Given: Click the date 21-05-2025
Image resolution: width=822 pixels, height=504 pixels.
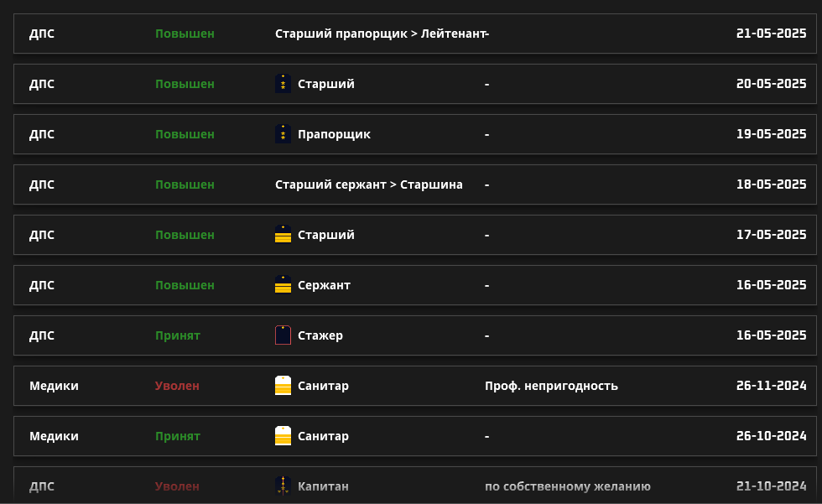Looking at the screenshot, I should click(771, 34).
